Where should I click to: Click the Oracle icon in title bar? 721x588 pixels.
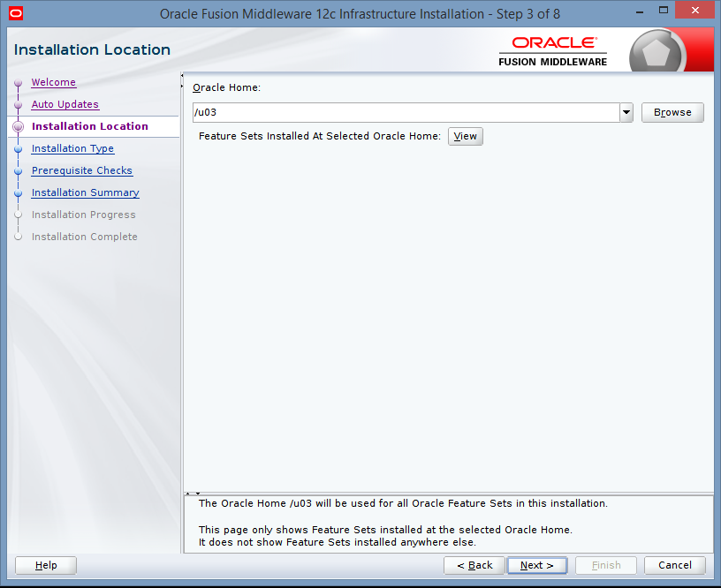(16, 13)
